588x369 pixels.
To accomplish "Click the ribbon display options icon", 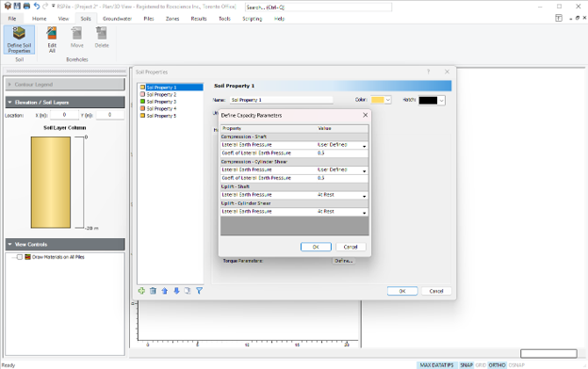I will pyautogui.click(x=559, y=18).
